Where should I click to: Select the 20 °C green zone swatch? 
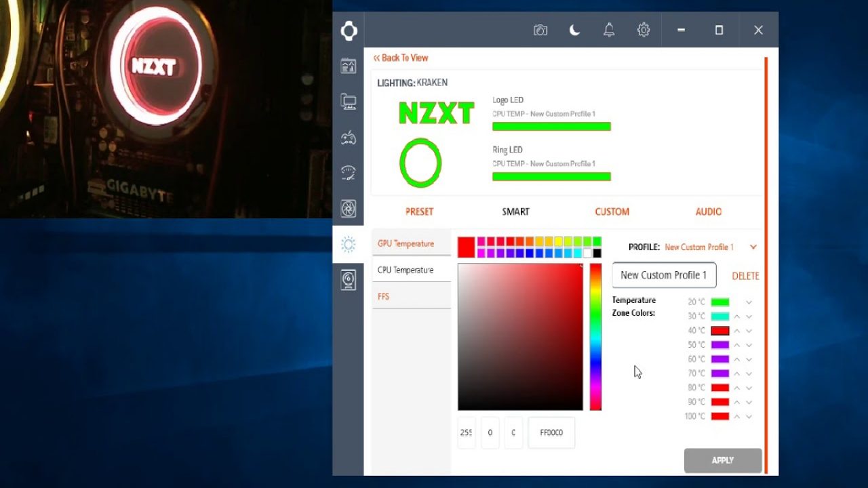[x=720, y=302]
